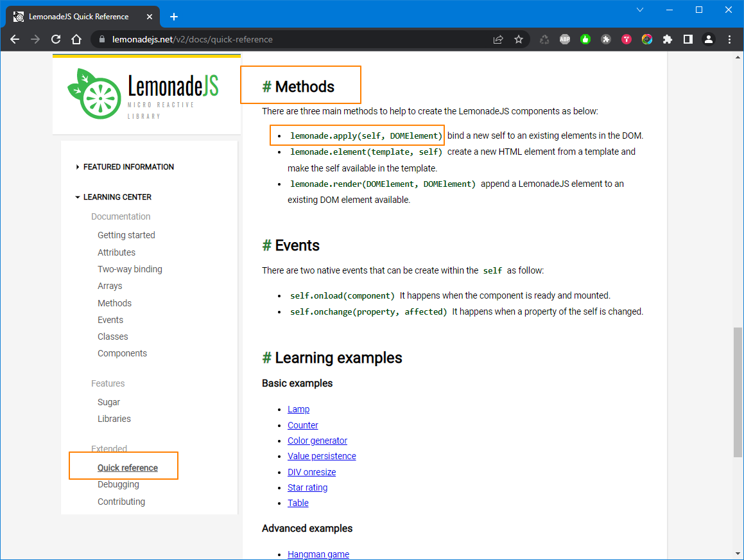The width and height of the screenshot is (744, 560).
Task: Open the Chrome profile menu
Action: coord(709,39)
